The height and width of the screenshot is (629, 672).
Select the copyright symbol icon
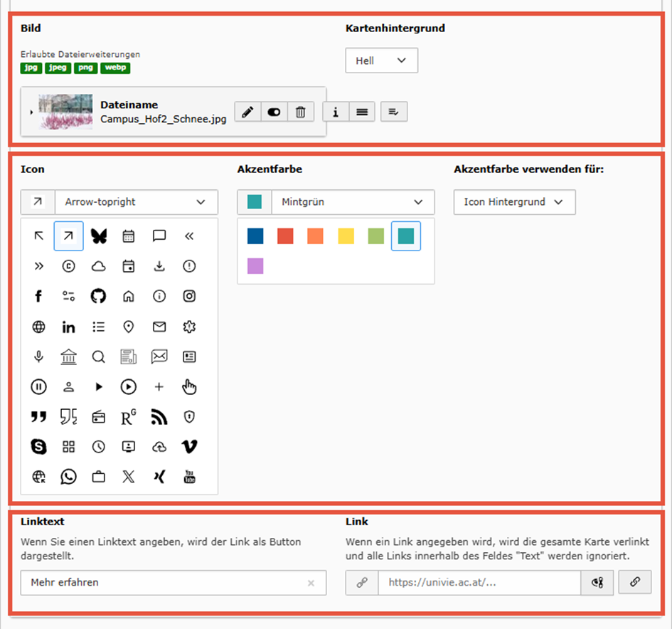[68, 266]
